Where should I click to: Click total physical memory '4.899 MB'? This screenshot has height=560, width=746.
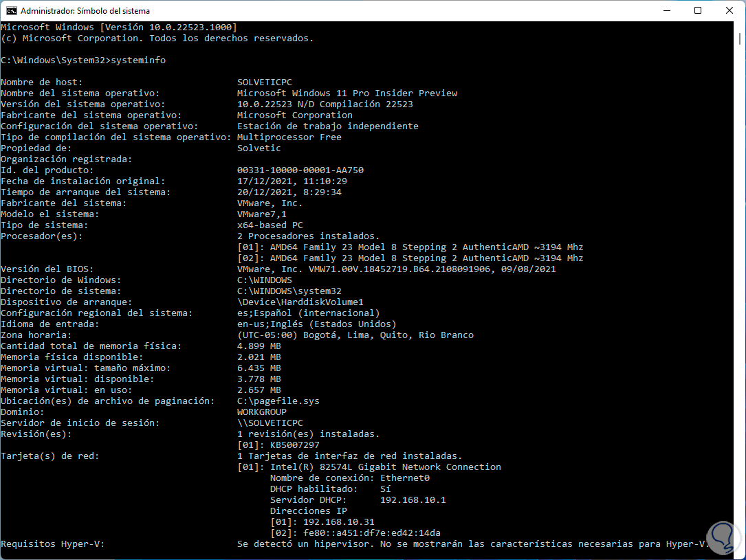pyautogui.click(x=259, y=346)
